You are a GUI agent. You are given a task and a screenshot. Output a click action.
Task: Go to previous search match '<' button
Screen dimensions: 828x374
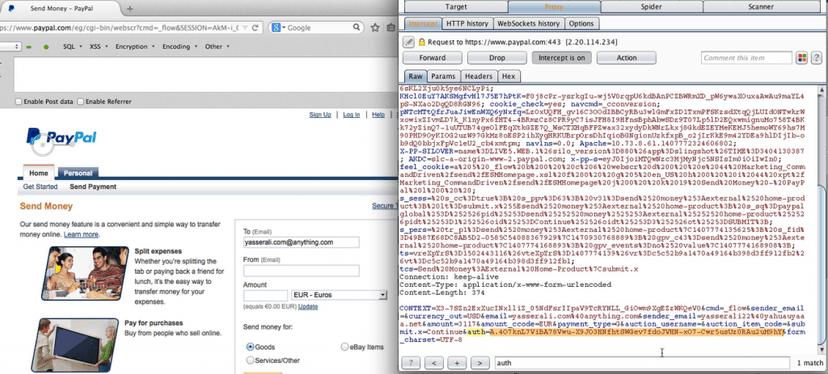[434, 363]
